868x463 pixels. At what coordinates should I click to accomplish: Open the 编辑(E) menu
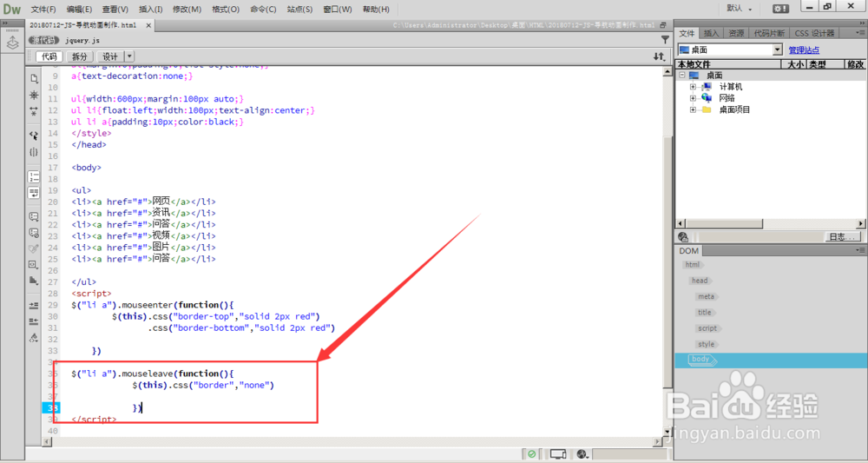pyautogui.click(x=79, y=10)
